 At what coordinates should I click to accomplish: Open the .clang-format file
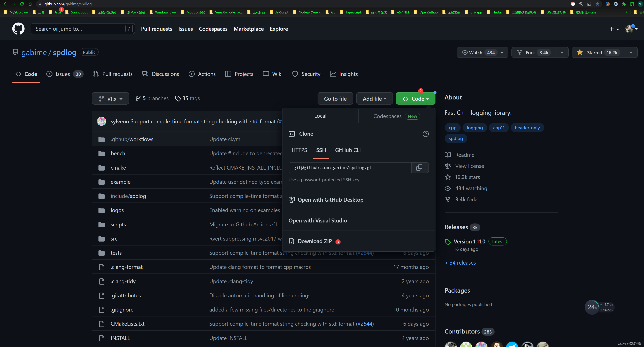click(126, 267)
